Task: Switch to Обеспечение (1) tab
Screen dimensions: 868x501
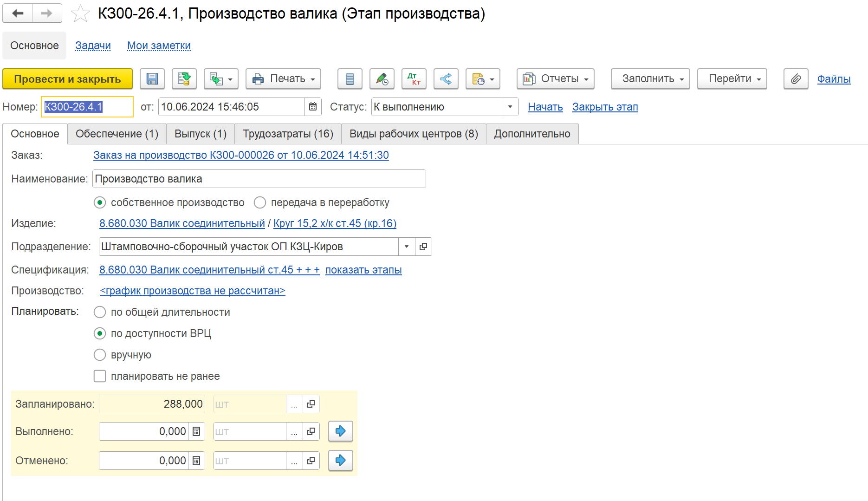Action: [x=117, y=134]
